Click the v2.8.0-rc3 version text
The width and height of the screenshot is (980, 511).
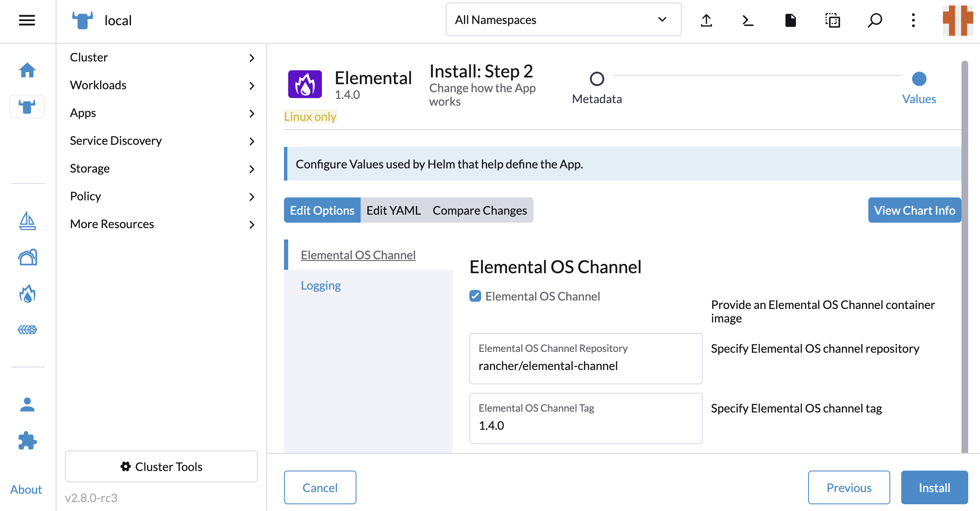tap(91, 498)
